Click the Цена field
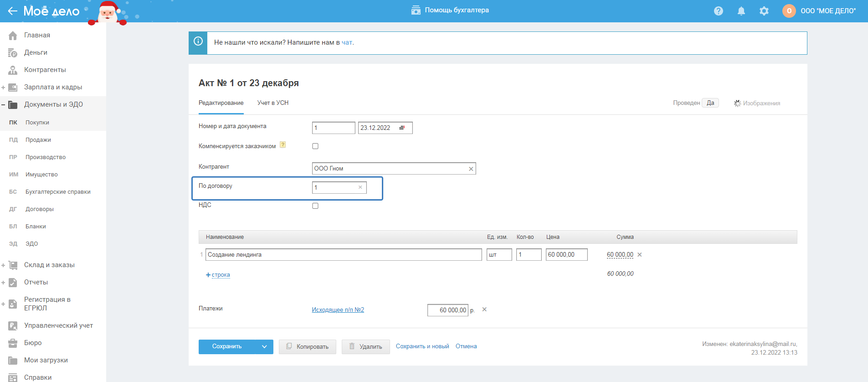Screen dimensions: 868x382 [x=567, y=255]
